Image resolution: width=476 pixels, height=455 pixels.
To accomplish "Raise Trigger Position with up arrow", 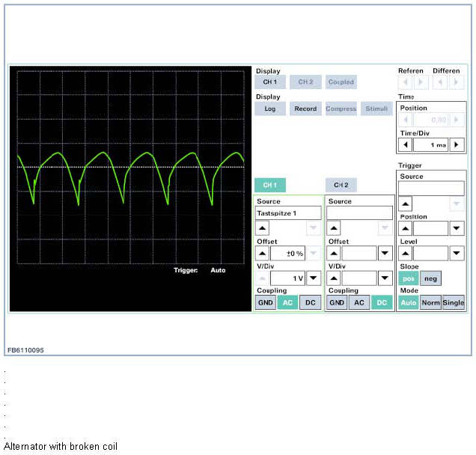I will (405, 228).
